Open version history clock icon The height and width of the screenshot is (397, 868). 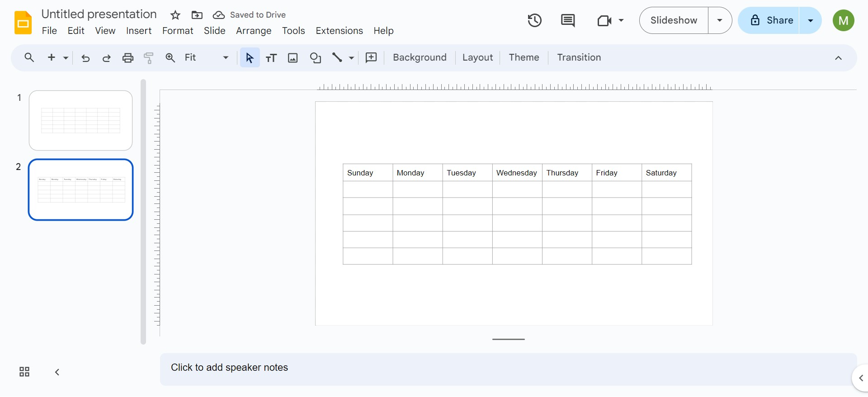click(534, 20)
